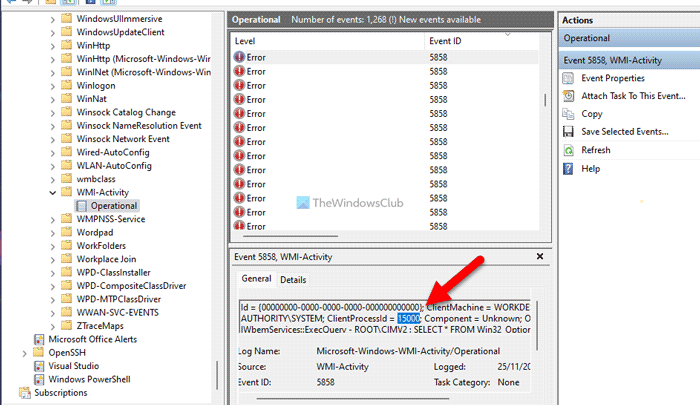Click the tree pane vertical scrollbar

point(217,375)
